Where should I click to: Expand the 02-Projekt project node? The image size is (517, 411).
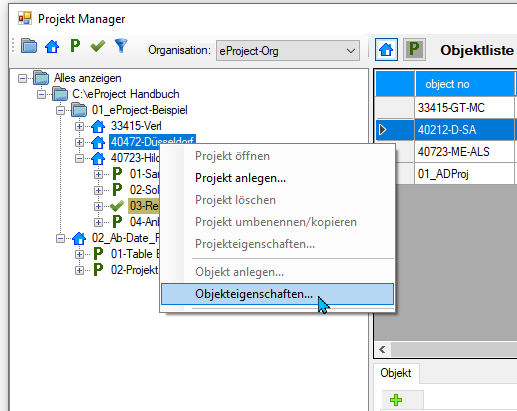pyautogui.click(x=79, y=270)
